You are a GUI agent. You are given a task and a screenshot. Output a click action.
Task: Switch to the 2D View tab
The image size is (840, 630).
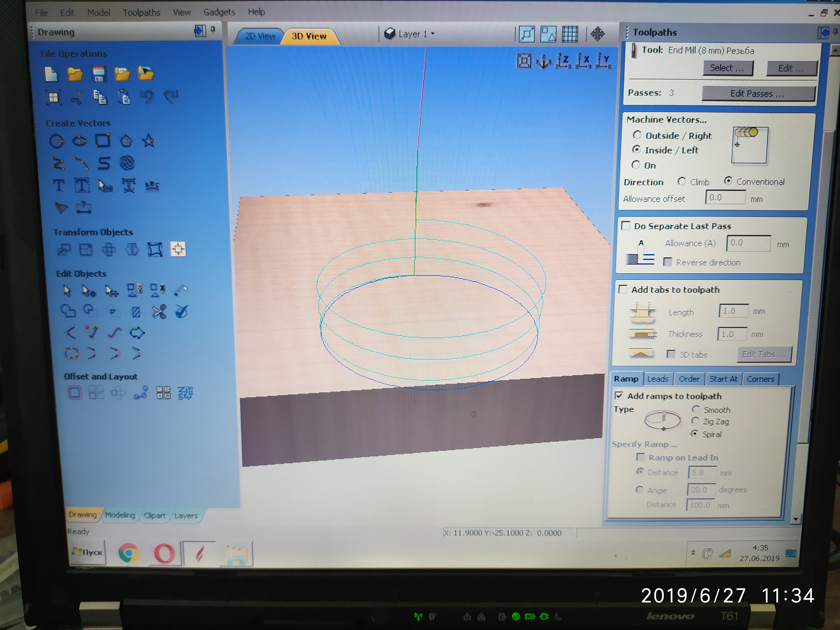tap(260, 37)
